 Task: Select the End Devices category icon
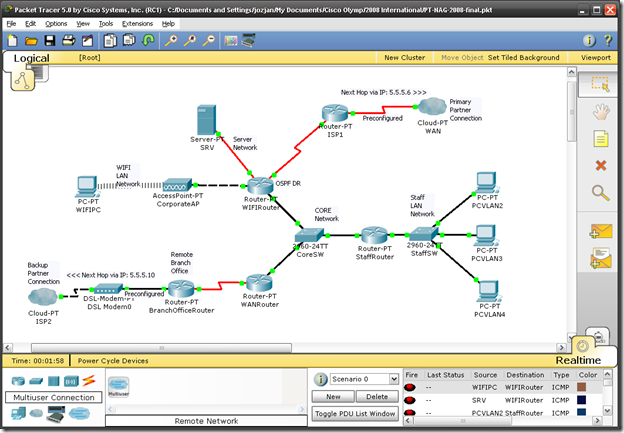point(18,413)
